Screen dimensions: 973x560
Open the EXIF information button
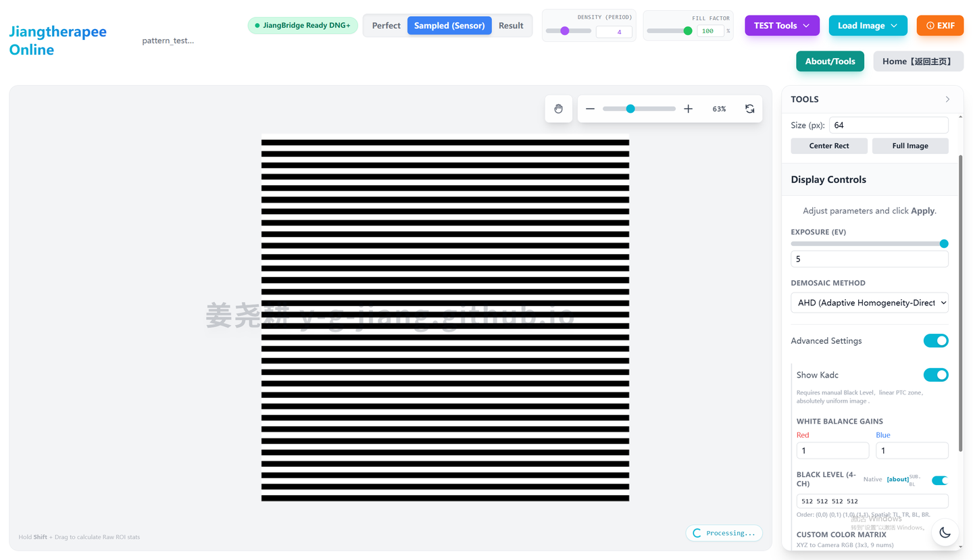tap(940, 26)
